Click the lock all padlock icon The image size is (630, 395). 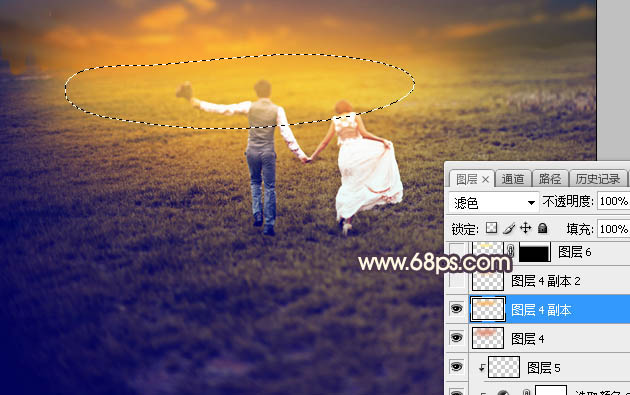[x=542, y=228]
